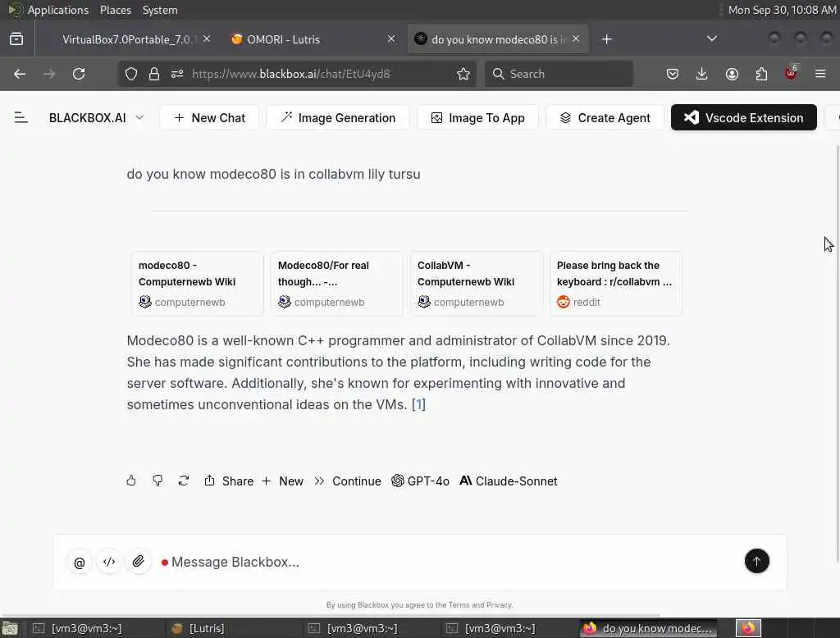Click the site security padlock icon

click(154, 74)
